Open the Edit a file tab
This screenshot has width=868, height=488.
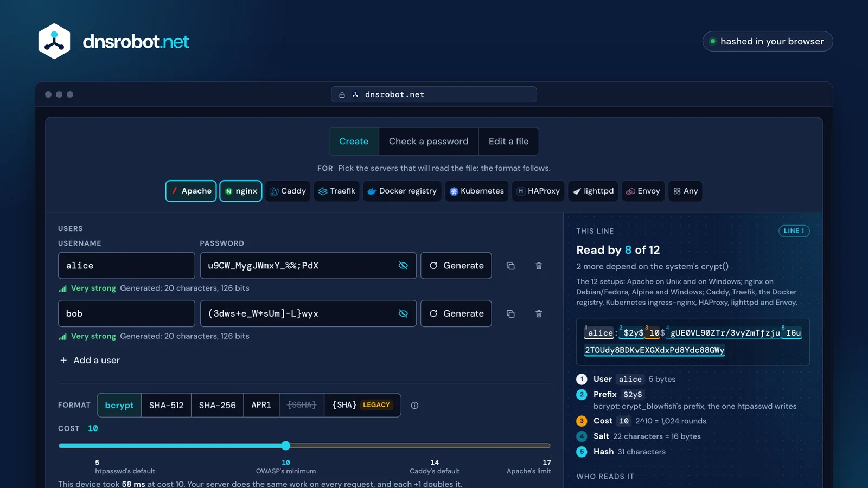(x=508, y=141)
